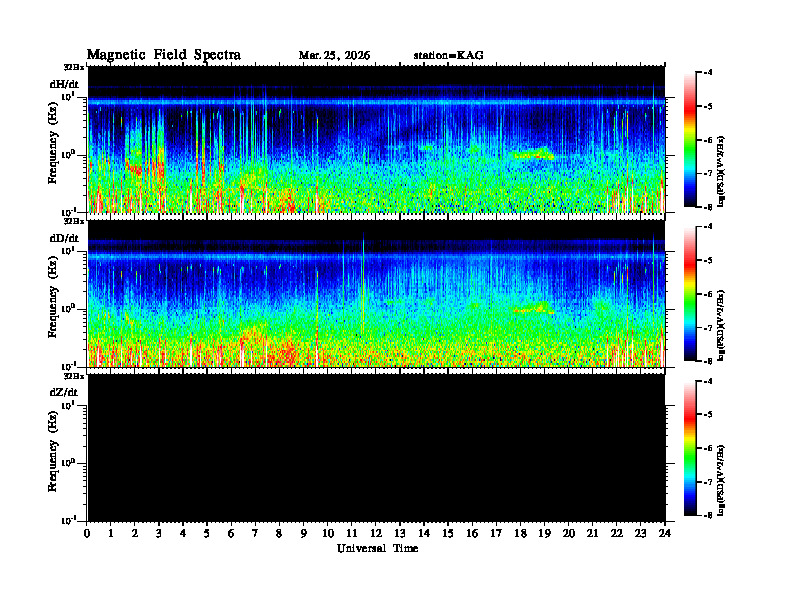The height and width of the screenshot is (612, 792).
Task: Click the -7 value on dZ/dt color bar
Action: point(708,482)
